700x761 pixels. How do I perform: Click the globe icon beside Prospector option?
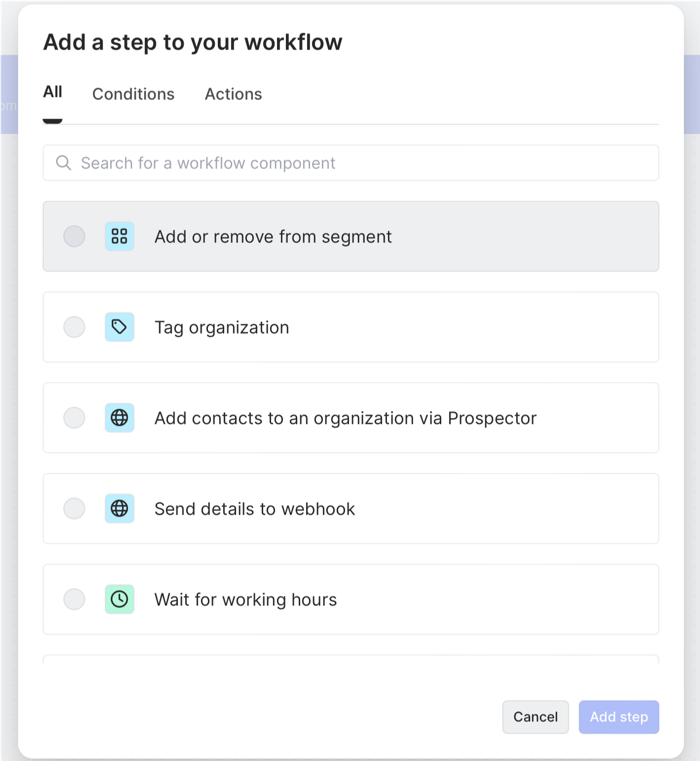pos(119,417)
